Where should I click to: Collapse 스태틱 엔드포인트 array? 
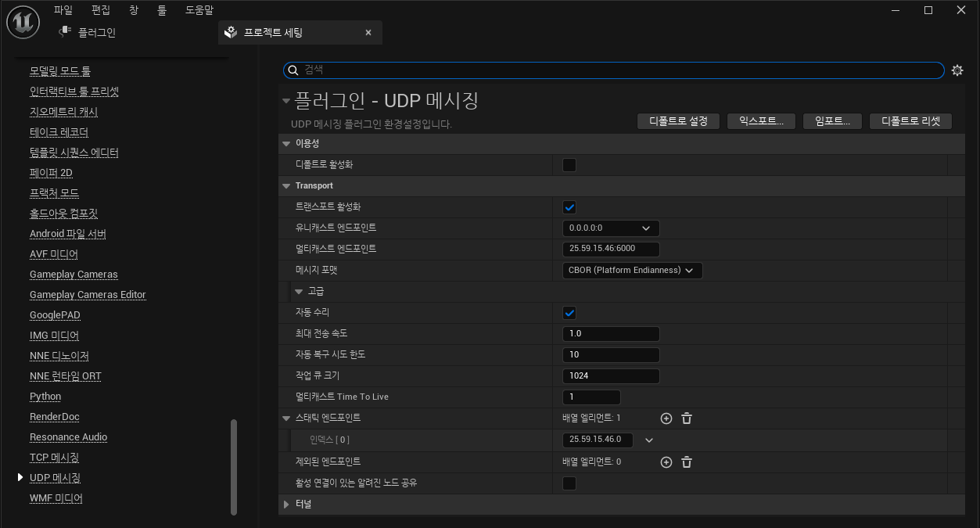[x=286, y=418]
